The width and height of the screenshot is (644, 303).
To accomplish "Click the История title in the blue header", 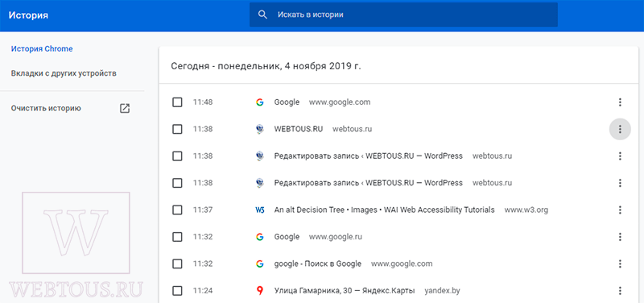I will pyautogui.click(x=28, y=15).
